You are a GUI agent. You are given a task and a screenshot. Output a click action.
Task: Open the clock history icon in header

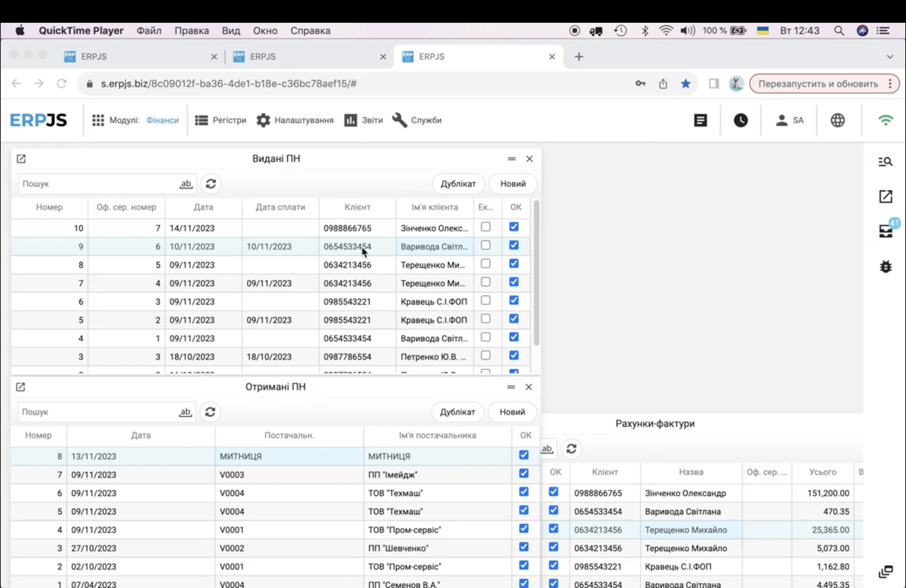[x=740, y=120]
